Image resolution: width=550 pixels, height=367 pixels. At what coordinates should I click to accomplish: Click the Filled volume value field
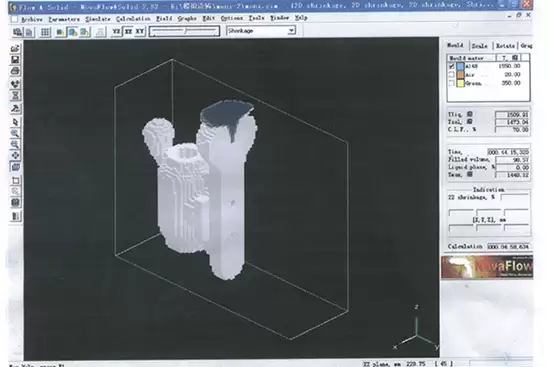pyautogui.click(x=512, y=160)
